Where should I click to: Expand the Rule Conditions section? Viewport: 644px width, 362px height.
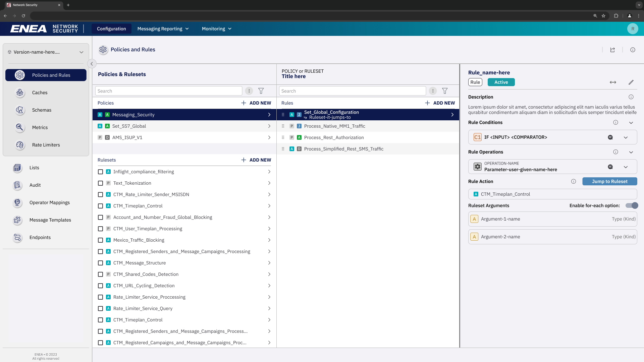coord(631,123)
